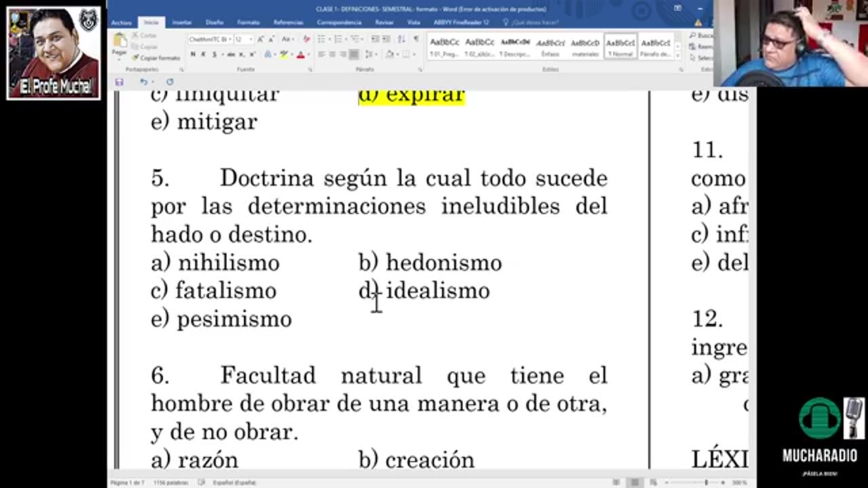Adjust the zoom slider handle
Viewport: 868px width, 488px height.
point(706,483)
